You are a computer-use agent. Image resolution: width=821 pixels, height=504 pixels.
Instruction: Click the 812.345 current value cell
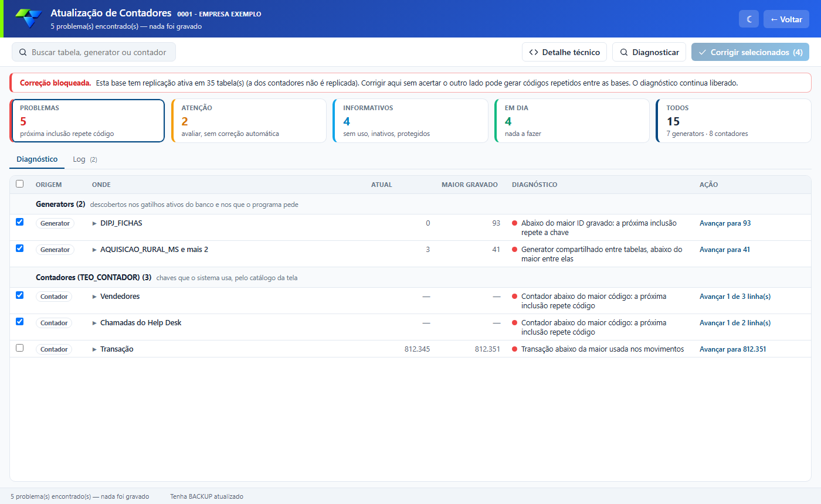tap(417, 349)
